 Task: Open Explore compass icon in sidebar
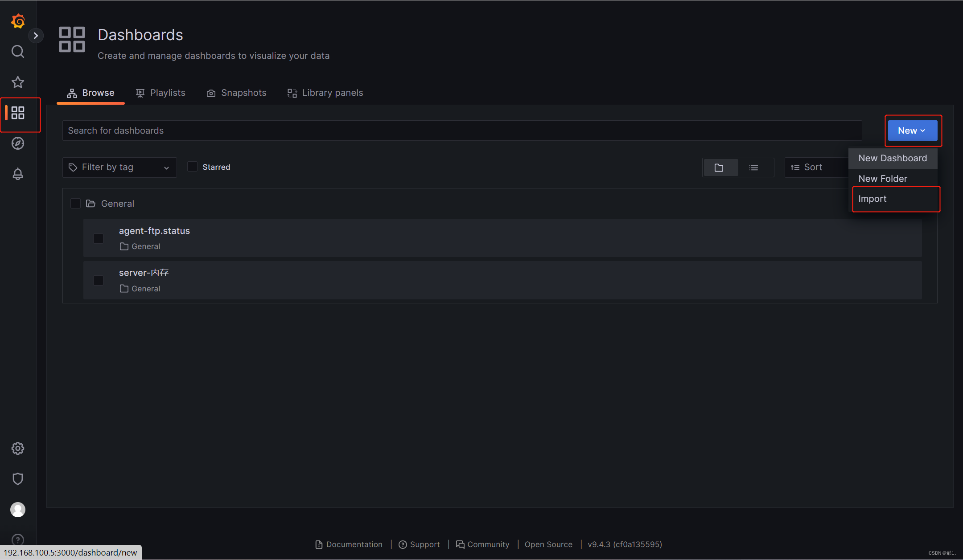coord(18,143)
